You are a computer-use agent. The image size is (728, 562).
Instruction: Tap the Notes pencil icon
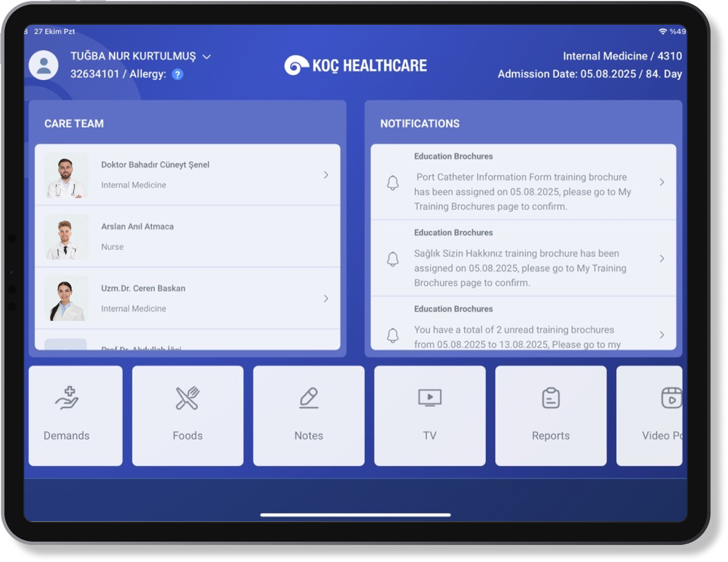click(x=309, y=397)
